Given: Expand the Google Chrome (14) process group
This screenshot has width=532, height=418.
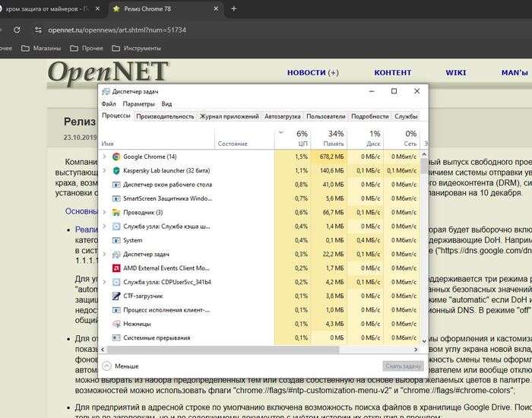Looking at the screenshot, I should click(x=104, y=157).
